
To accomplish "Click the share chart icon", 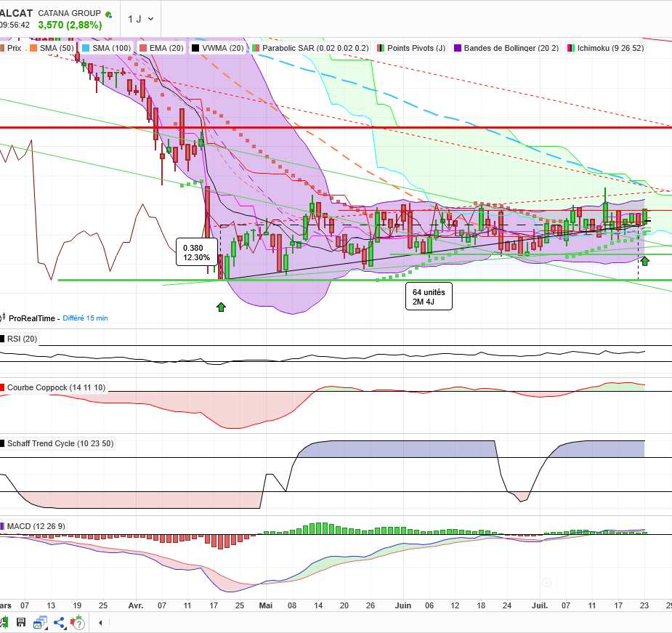I will click(60, 622).
